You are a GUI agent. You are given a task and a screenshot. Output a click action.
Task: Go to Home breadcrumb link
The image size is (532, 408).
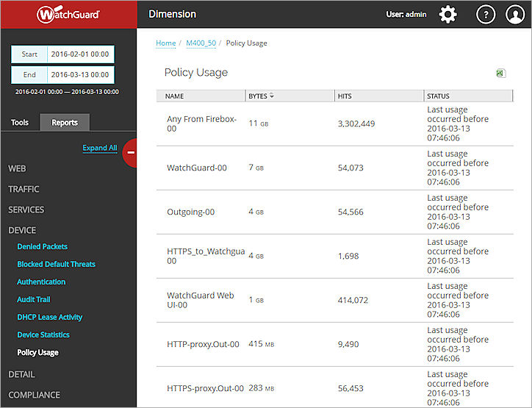[x=165, y=43]
